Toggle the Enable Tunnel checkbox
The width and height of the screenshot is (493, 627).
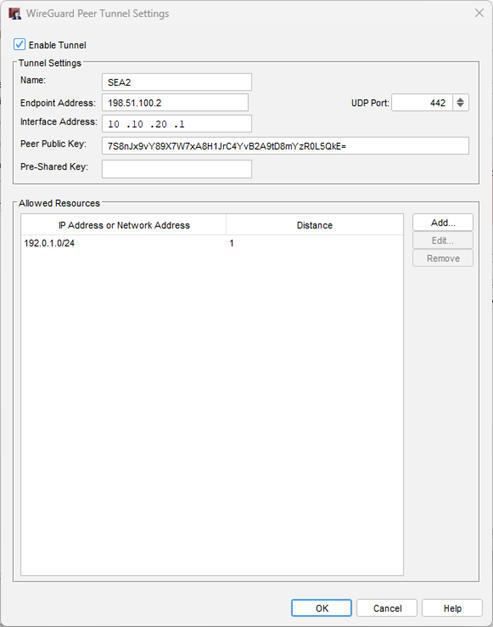(19, 44)
